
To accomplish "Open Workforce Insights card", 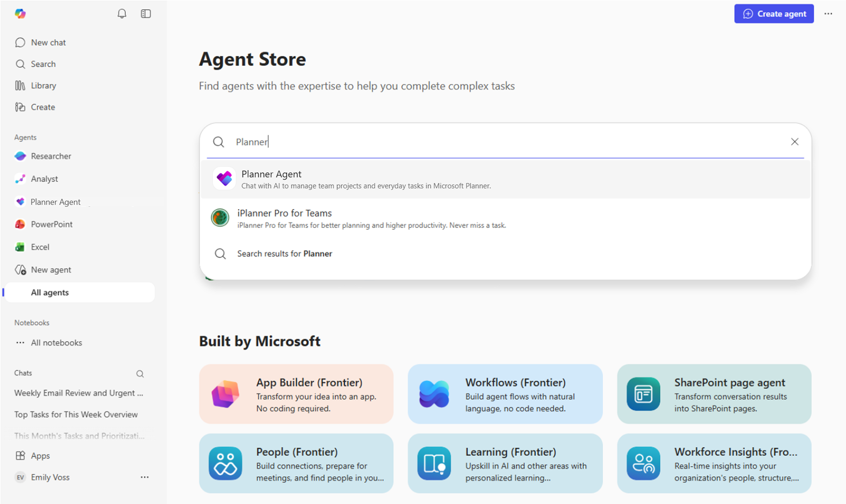I will coord(714,463).
